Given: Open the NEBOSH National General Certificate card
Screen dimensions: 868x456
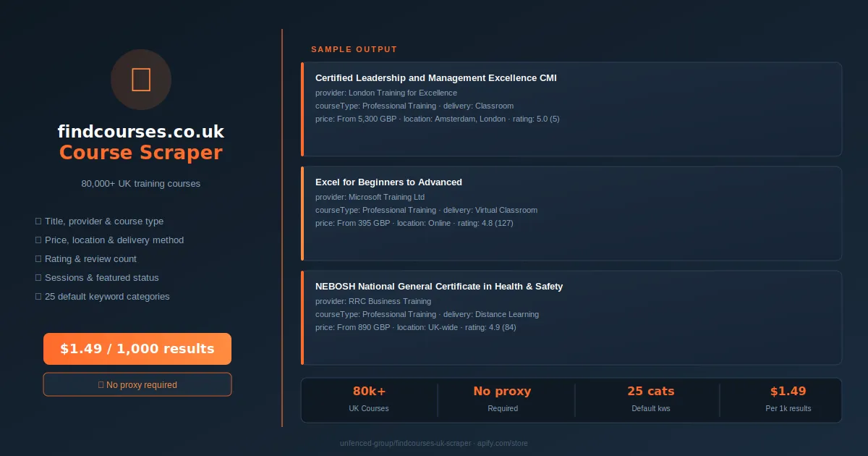Looking at the screenshot, I should click(x=571, y=318).
